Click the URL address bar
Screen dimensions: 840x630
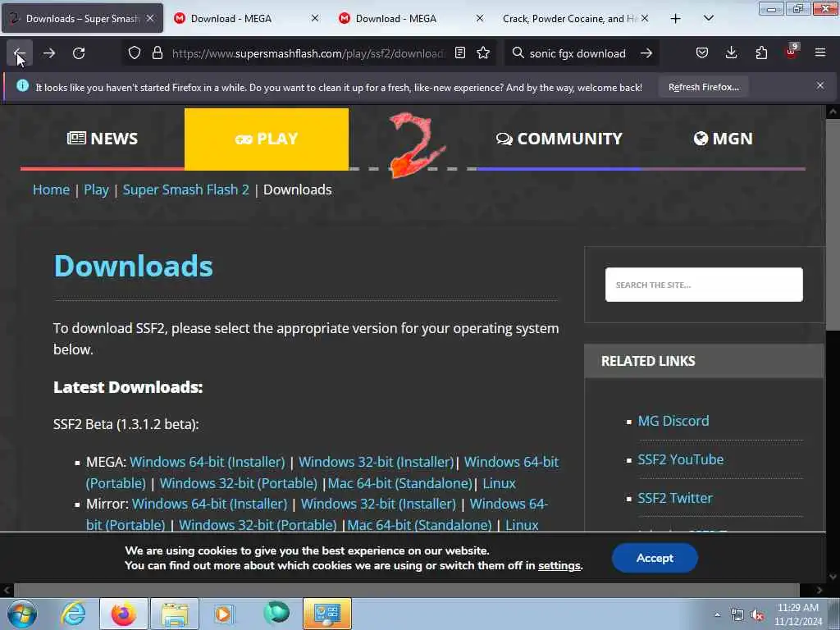pos(308,53)
